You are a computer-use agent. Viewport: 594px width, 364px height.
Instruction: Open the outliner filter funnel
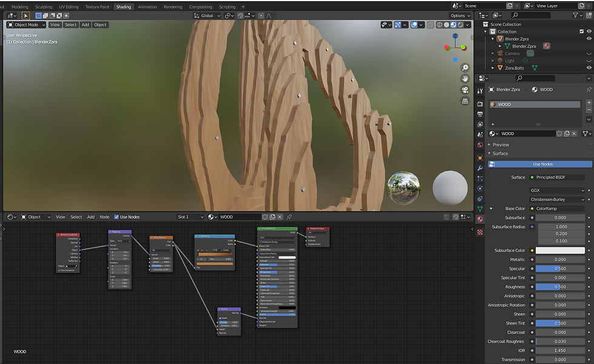[x=576, y=15]
